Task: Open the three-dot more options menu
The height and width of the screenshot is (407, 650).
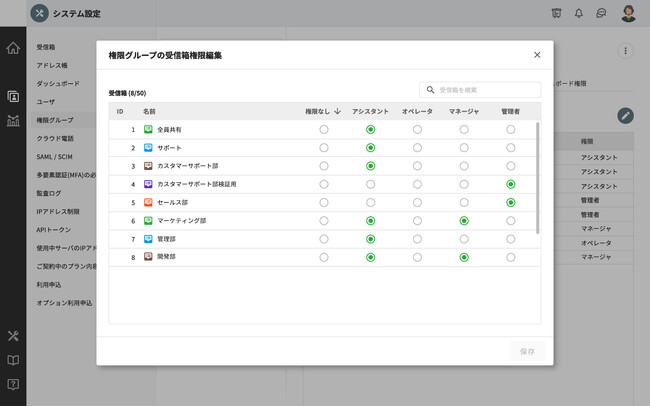Action: [x=626, y=51]
